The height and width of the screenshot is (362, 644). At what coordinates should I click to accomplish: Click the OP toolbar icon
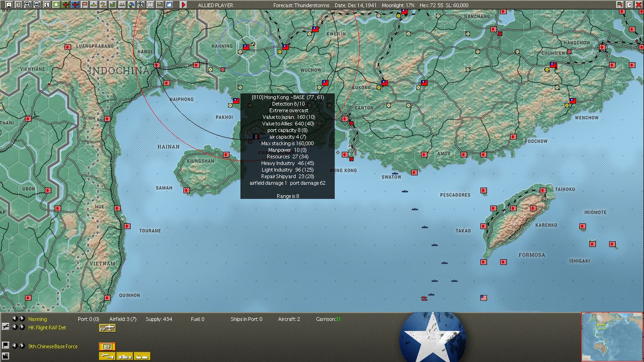coord(150,5)
